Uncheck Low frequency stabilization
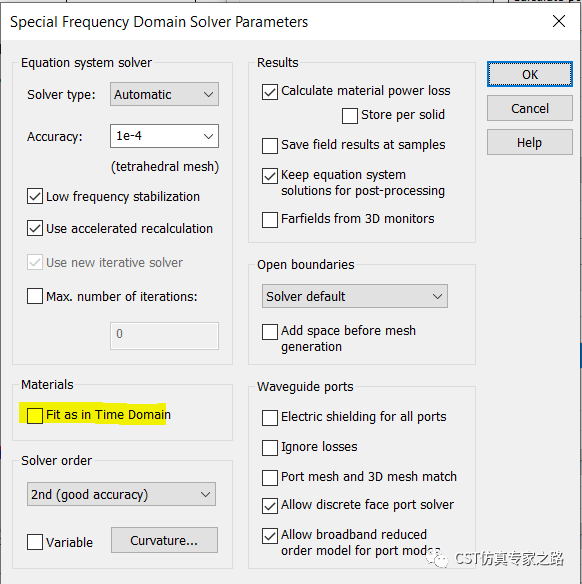 [35, 196]
